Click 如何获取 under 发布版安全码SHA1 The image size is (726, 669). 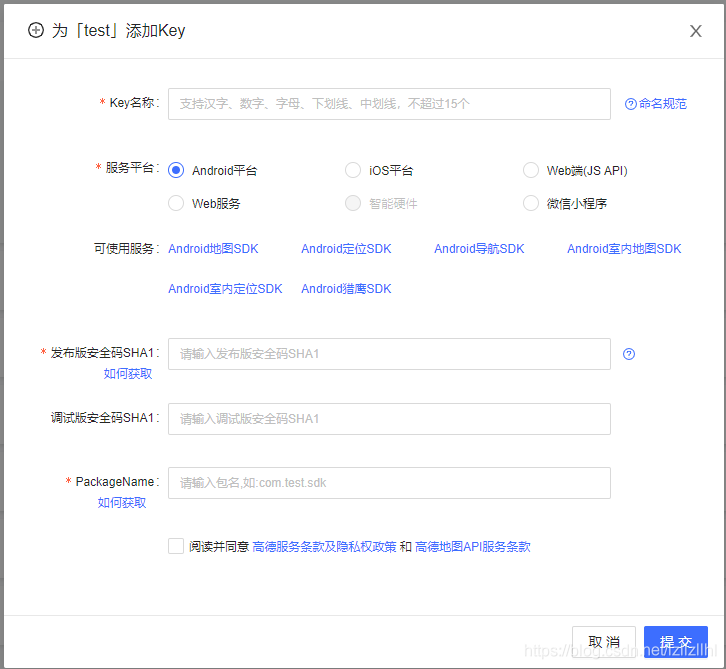tap(128, 374)
